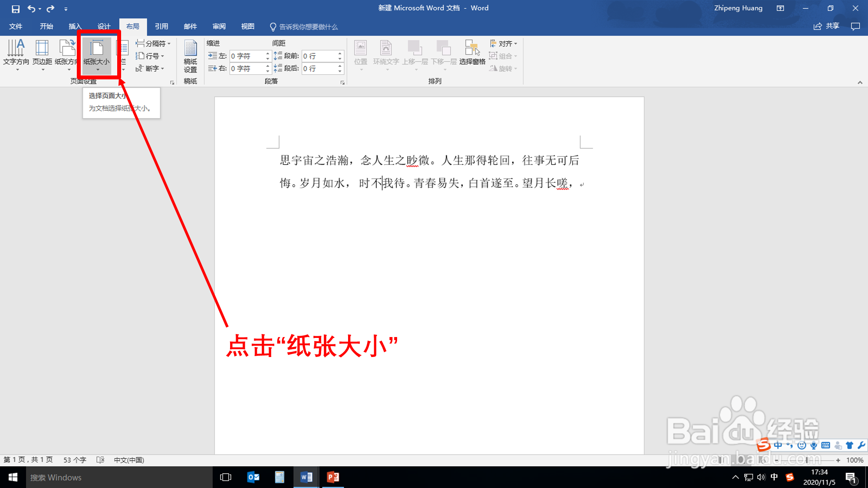Collapse the ribbon with the arrow
The height and width of the screenshot is (488, 868).
click(x=860, y=82)
